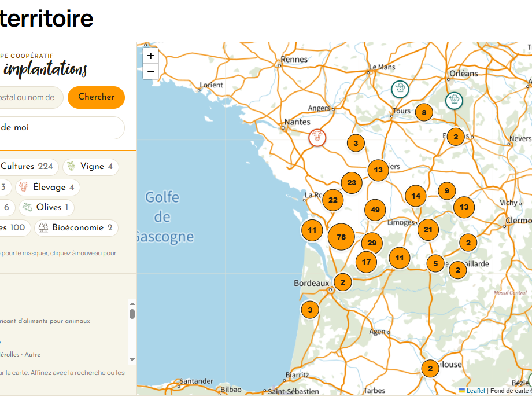Zoom in on the map
532x404 pixels.
click(151, 56)
